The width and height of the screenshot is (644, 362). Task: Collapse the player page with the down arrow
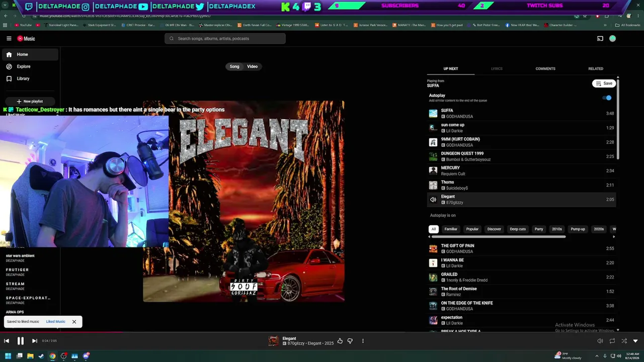[x=635, y=341]
